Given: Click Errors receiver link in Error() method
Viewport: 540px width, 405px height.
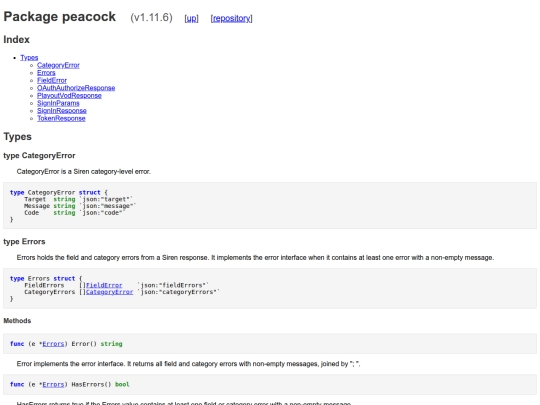Looking at the screenshot, I should tap(53, 344).
